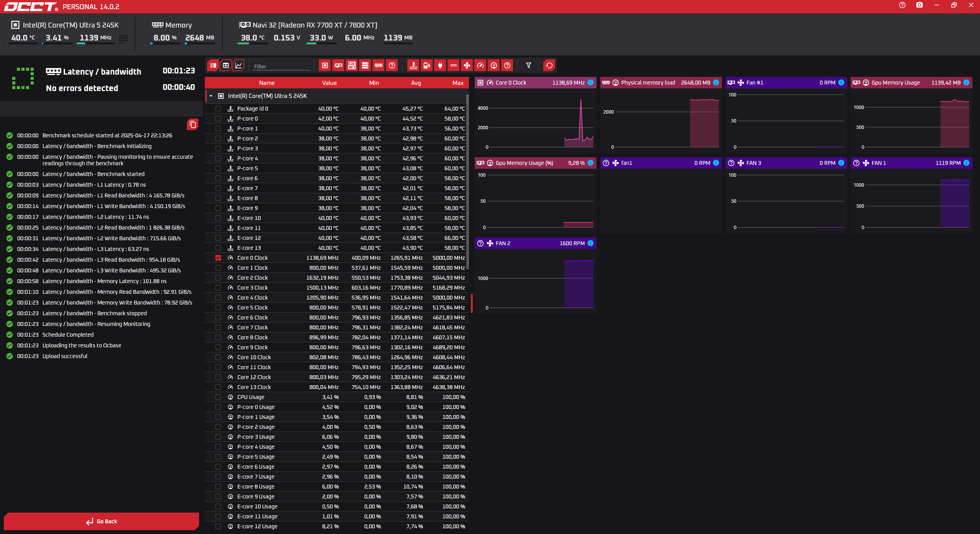Open info for the FAN 2 graph
This screenshot has width=980, height=534.
[x=590, y=243]
